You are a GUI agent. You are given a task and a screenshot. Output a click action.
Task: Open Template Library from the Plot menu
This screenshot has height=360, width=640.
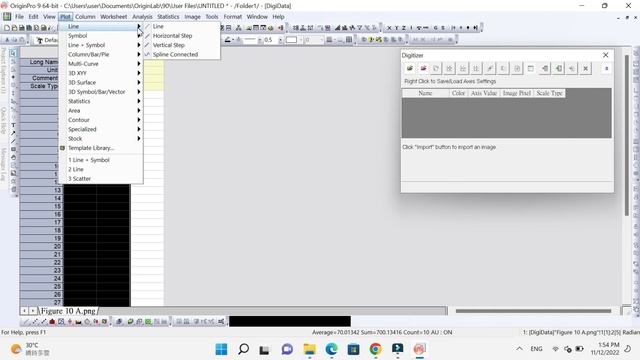[101, 148]
